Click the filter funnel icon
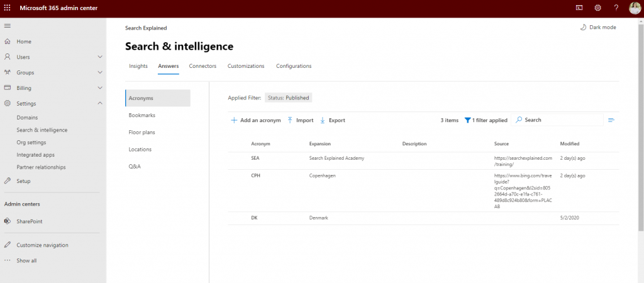This screenshot has height=283, width=644. (467, 120)
